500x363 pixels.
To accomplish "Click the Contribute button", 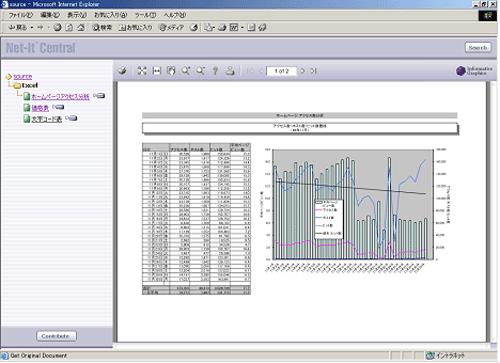I will [x=56, y=336].
